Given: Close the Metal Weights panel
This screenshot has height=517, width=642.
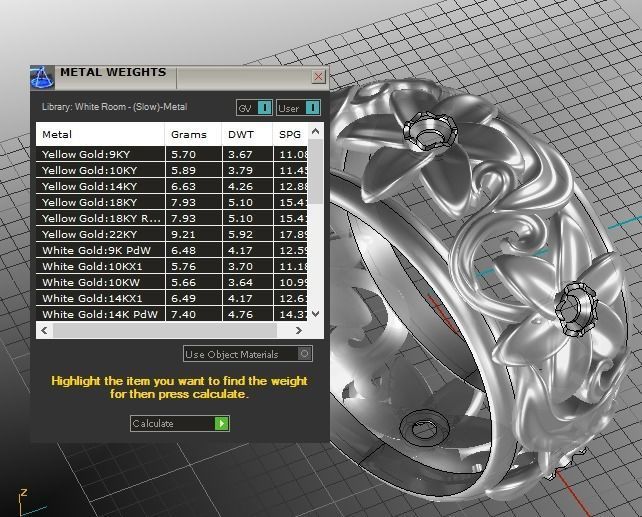Looking at the screenshot, I should 319,77.
